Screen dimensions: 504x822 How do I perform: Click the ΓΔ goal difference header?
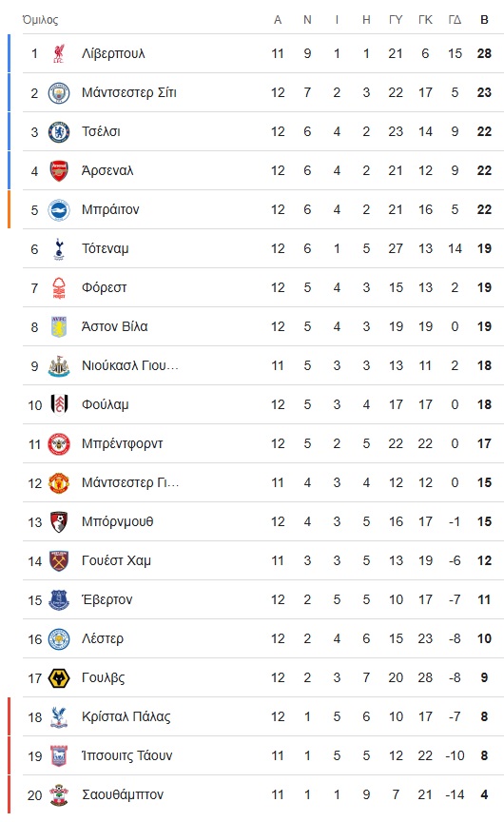[455, 20]
